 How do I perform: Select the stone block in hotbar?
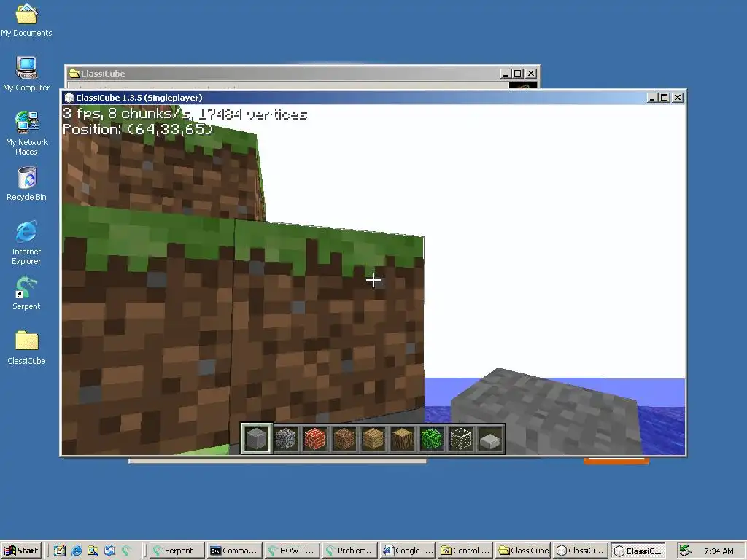click(x=256, y=438)
